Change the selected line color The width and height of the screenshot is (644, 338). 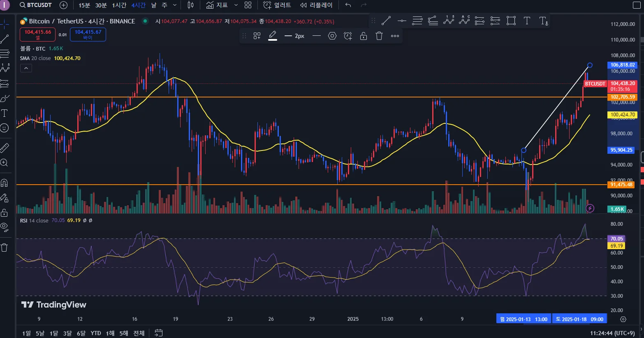point(273,36)
